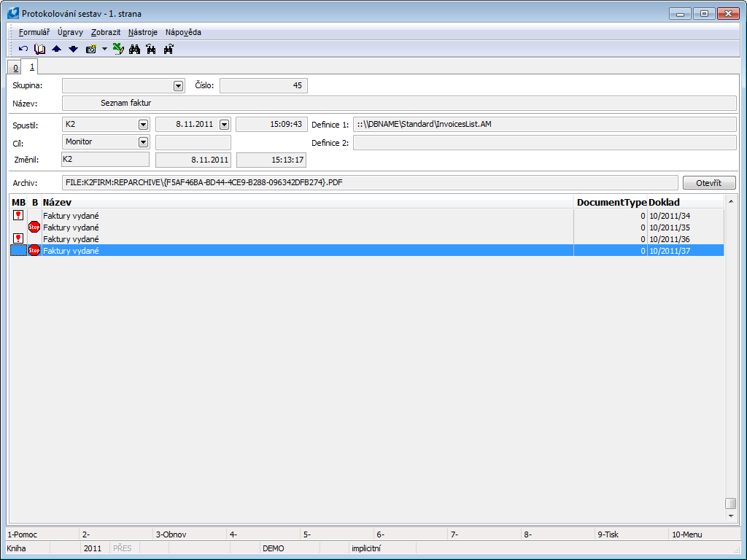Screen dimensions: 747x560
Task: Click the B column header
Action: click(35, 203)
